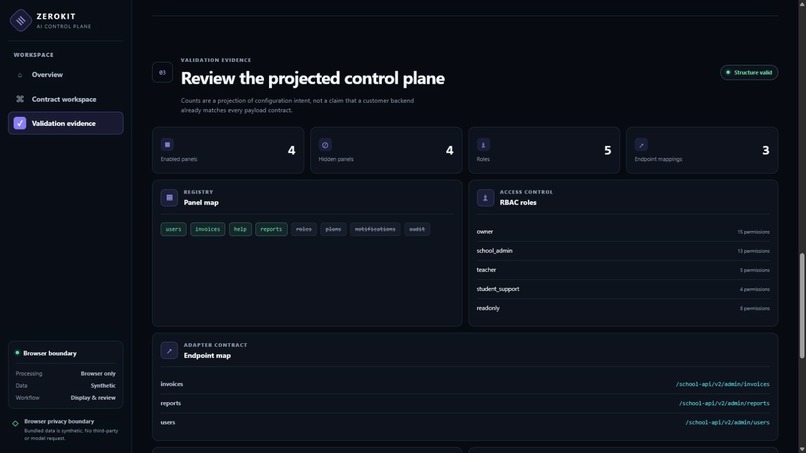The height and width of the screenshot is (453, 806).
Task: Click the student_support role row
Action: (623, 289)
